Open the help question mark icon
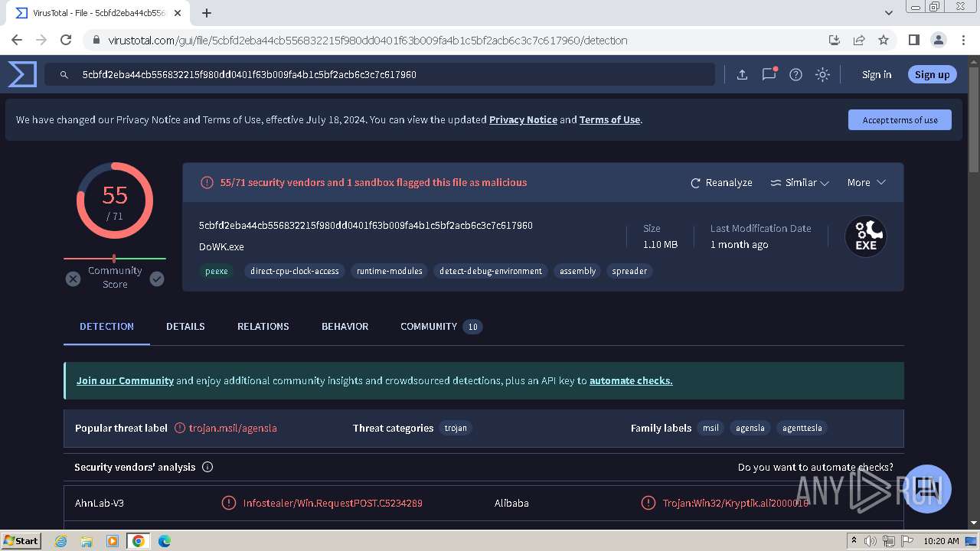Screen dimensions: 980x551 [x=795, y=74]
